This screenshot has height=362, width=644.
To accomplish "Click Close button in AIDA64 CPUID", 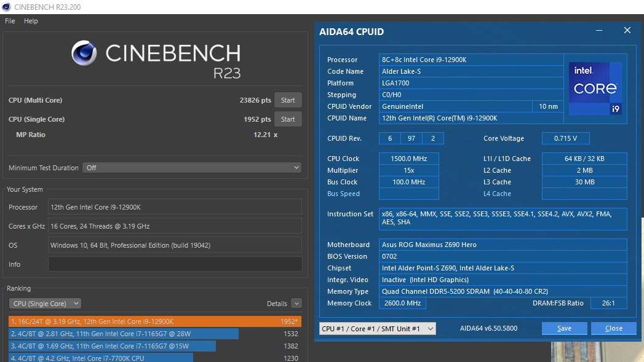I will (614, 328).
